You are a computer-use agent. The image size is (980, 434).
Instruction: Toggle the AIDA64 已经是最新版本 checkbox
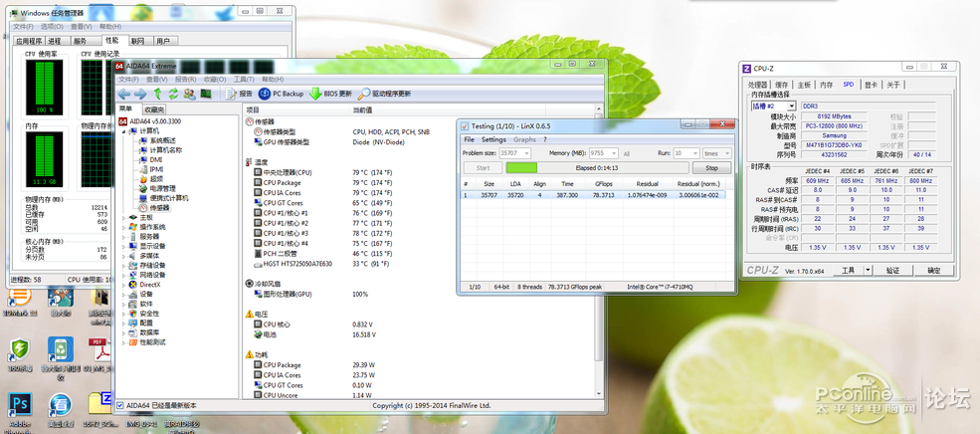pyautogui.click(x=120, y=405)
